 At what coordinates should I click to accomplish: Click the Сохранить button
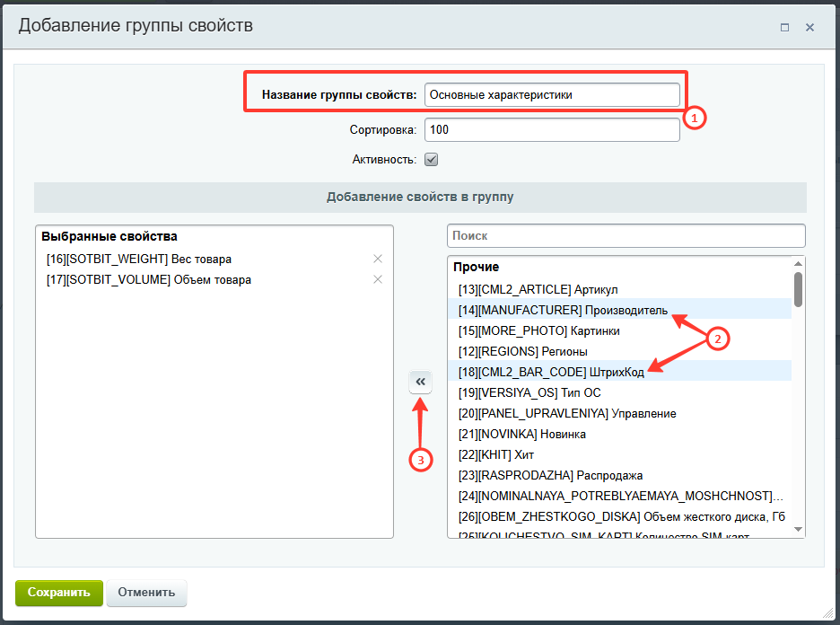(x=59, y=593)
